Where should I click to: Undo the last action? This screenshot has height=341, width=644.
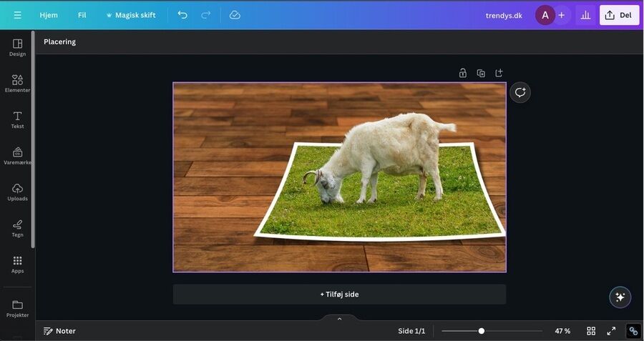tap(182, 15)
